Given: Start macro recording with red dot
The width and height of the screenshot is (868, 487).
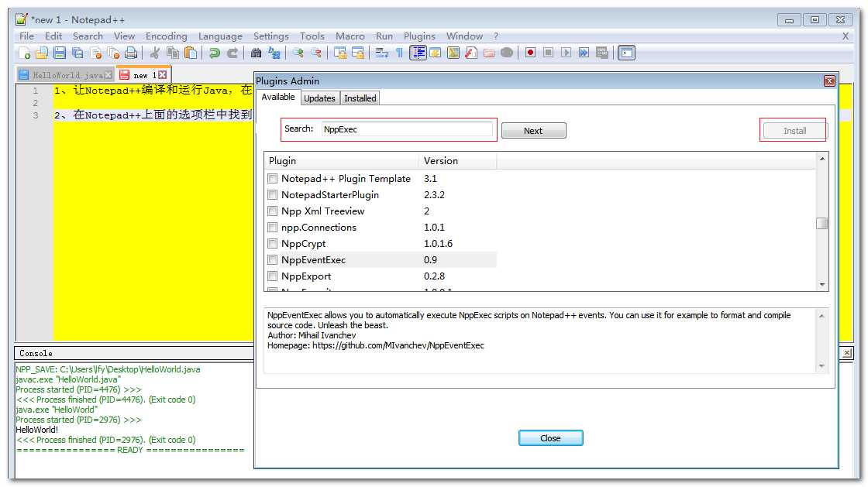Looking at the screenshot, I should [530, 53].
